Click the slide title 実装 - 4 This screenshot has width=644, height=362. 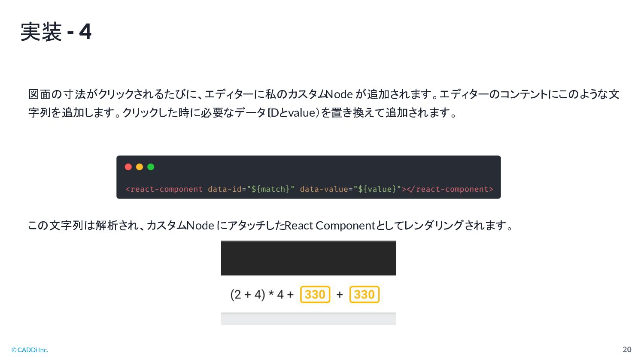[56, 32]
